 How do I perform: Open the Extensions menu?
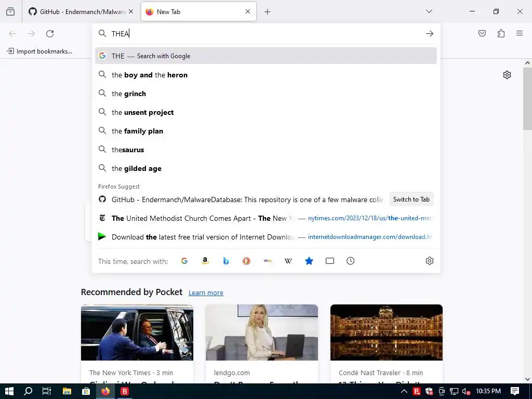coord(501,33)
